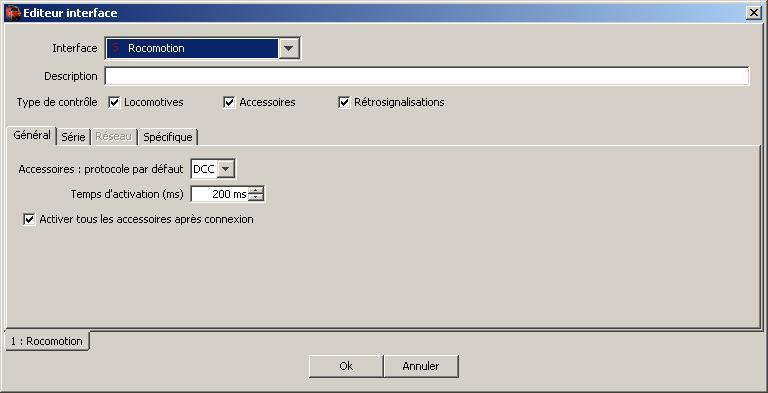The width and height of the screenshot is (768, 393).
Task: Click the Temps d'activation (ms) label
Action: click(127, 194)
